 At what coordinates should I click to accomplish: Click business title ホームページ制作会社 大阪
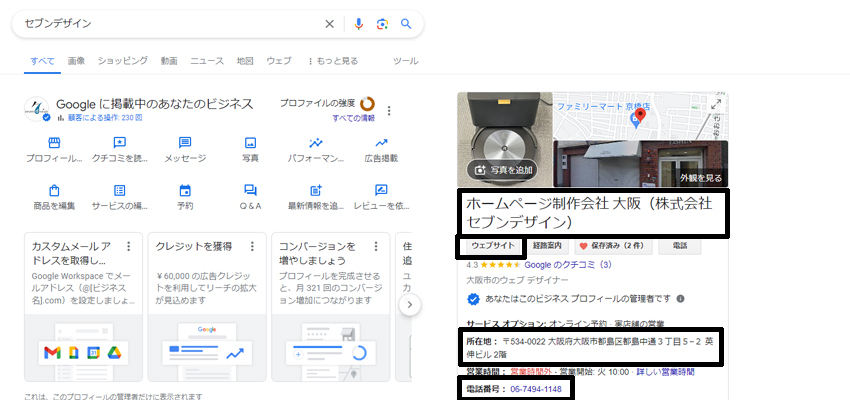pos(589,213)
